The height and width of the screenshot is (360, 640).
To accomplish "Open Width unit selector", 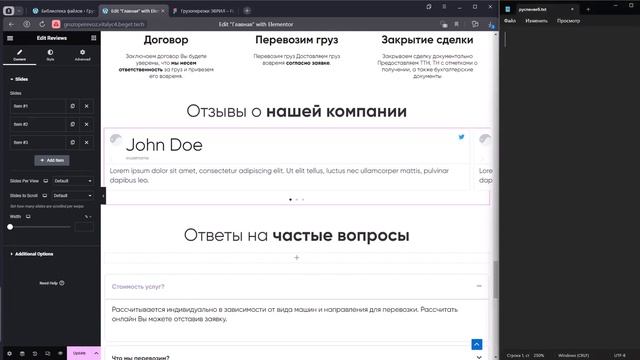I will [x=87, y=216].
